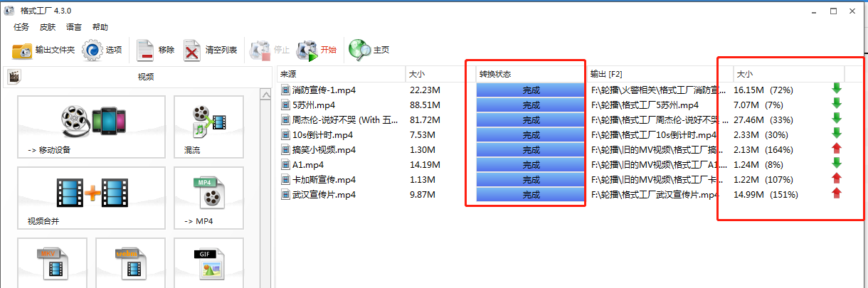Open the 视频合并 video joiner
The height and width of the screenshot is (288, 868).
click(91, 198)
